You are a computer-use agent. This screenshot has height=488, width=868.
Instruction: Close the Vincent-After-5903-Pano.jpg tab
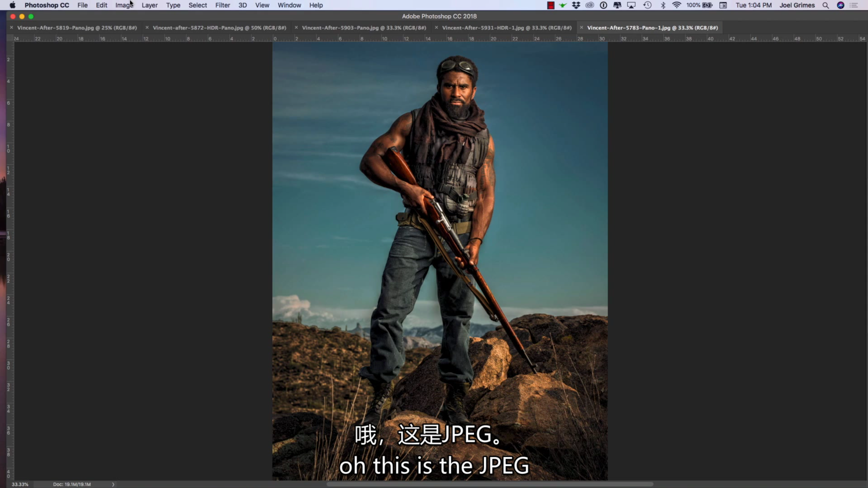pyautogui.click(x=296, y=28)
